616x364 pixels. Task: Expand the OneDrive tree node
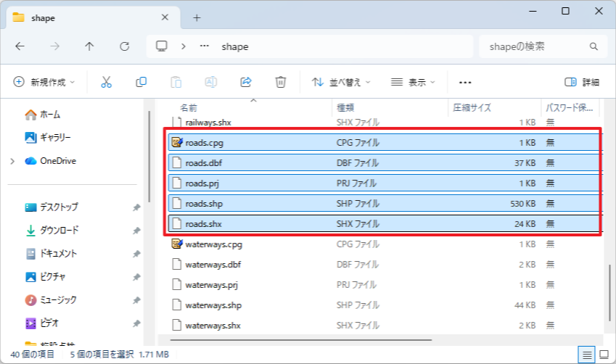tap(12, 161)
